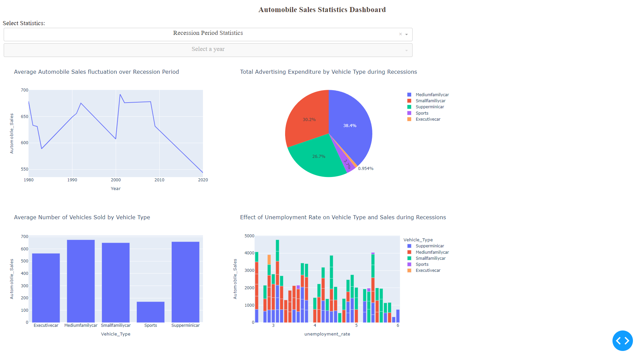Open the Select a year dropdown
644x362 pixels.
click(208, 50)
